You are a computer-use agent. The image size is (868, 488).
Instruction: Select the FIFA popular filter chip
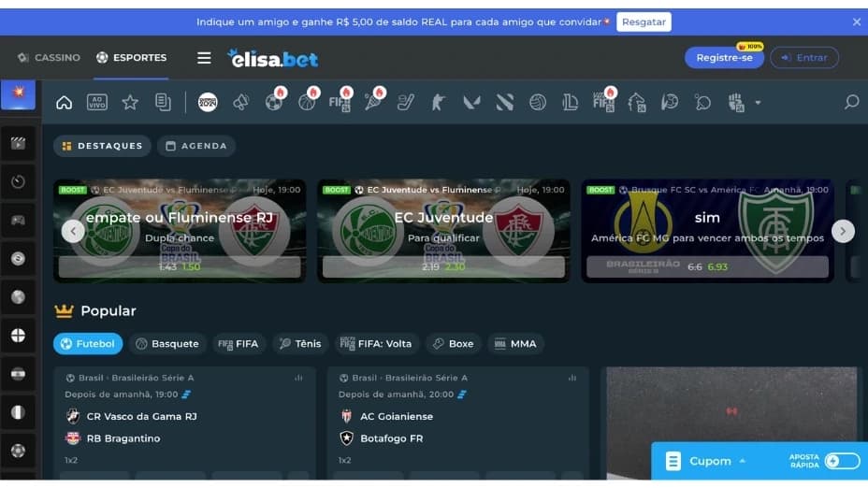pos(239,344)
